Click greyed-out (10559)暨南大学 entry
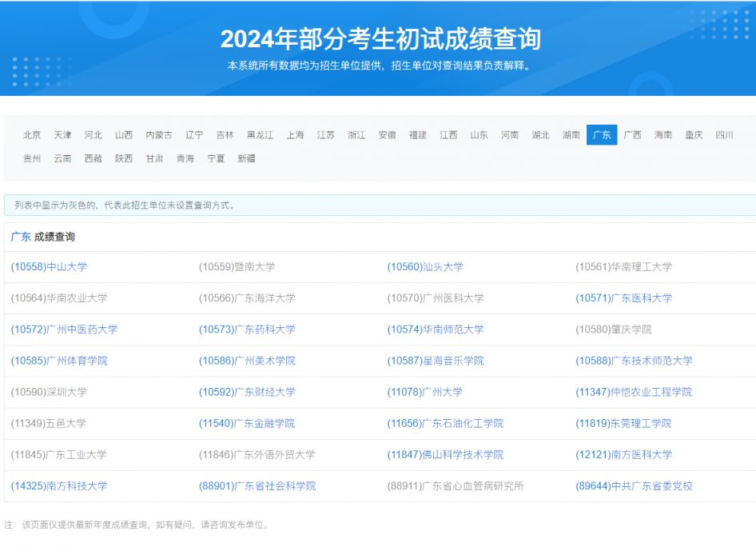The image size is (756, 547). (237, 267)
